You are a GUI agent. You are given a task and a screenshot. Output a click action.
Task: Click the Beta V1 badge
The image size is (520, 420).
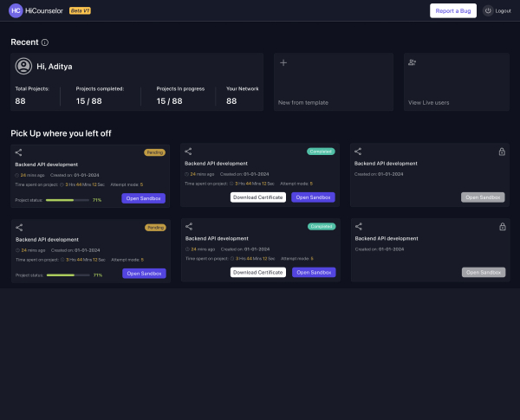tap(80, 10)
